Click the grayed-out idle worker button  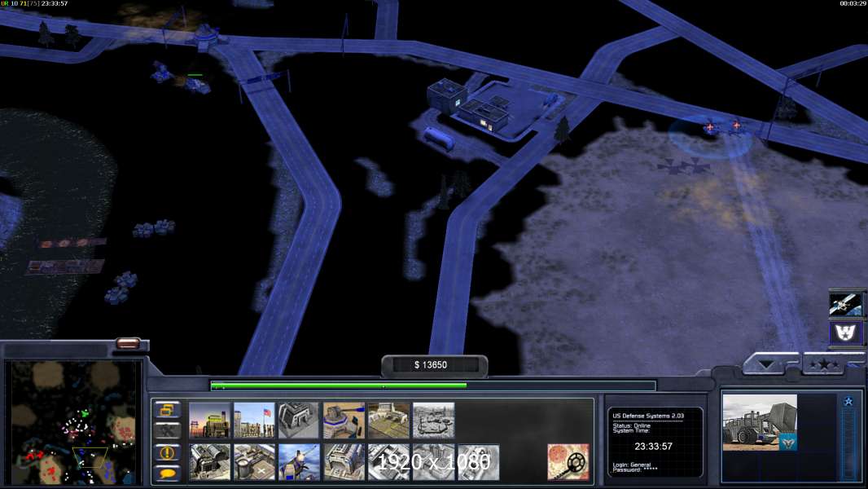tap(167, 430)
